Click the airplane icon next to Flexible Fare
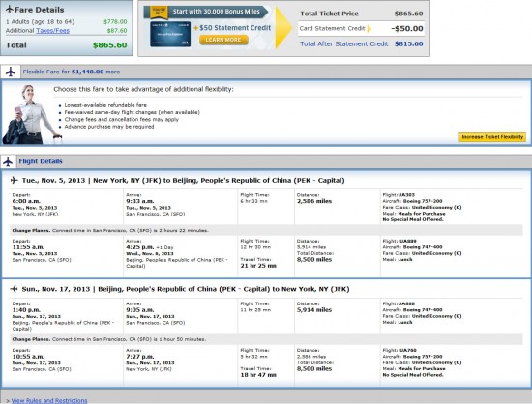Screen dimensions: 532x404 pyautogui.click(x=11, y=72)
